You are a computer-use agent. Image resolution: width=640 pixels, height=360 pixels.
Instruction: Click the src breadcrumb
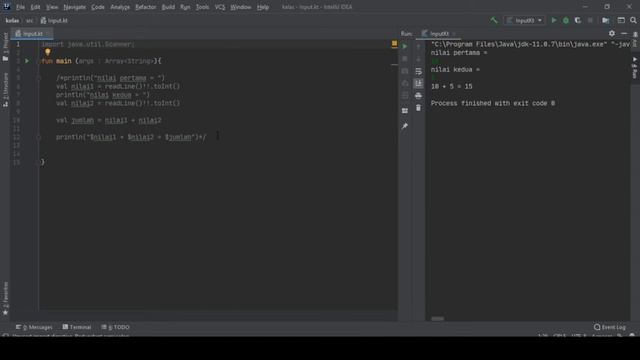tap(29, 20)
